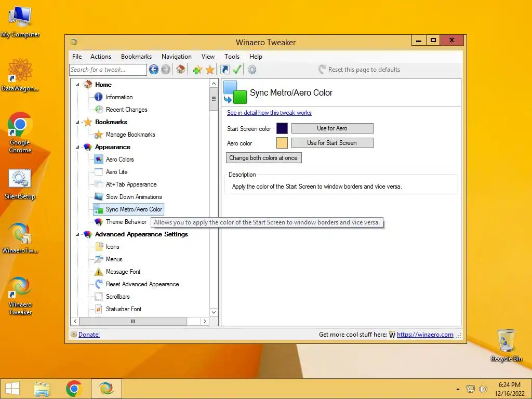Select the SilentSetup desktop icon

[20, 184]
